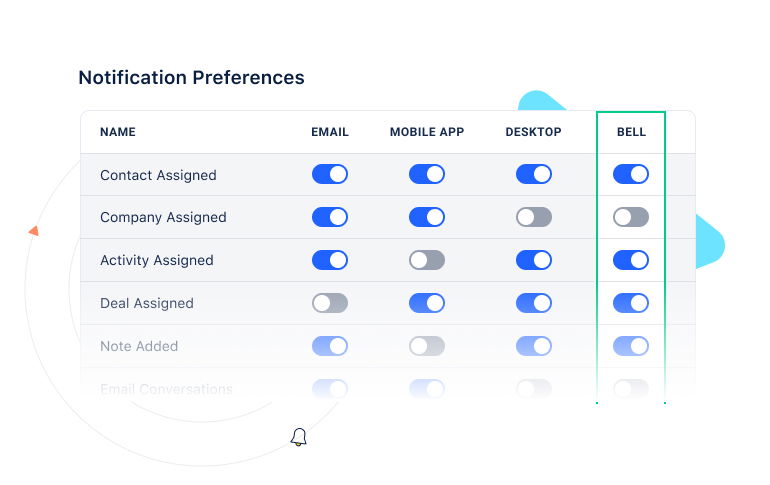Enable Company Assigned desktop notifications
Screen dimensions: 770x485
(533, 217)
